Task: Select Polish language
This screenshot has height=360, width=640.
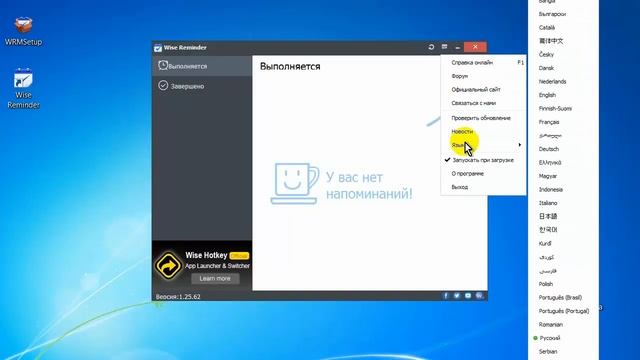Action: (x=546, y=284)
